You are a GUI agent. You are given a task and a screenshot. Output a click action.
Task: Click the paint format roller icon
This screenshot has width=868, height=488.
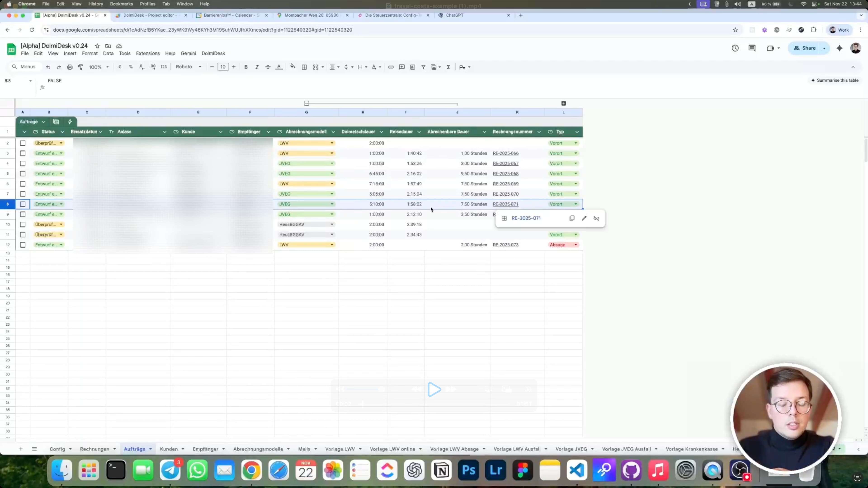coord(80,67)
